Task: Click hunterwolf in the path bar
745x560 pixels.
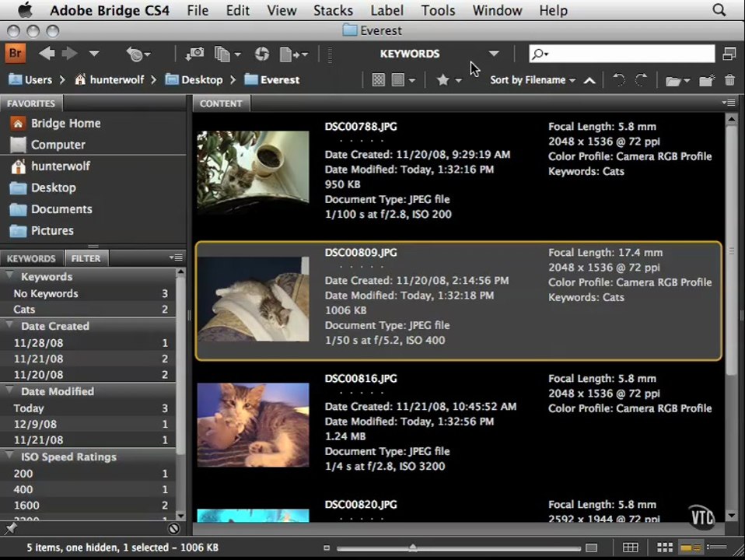Action: [110, 80]
